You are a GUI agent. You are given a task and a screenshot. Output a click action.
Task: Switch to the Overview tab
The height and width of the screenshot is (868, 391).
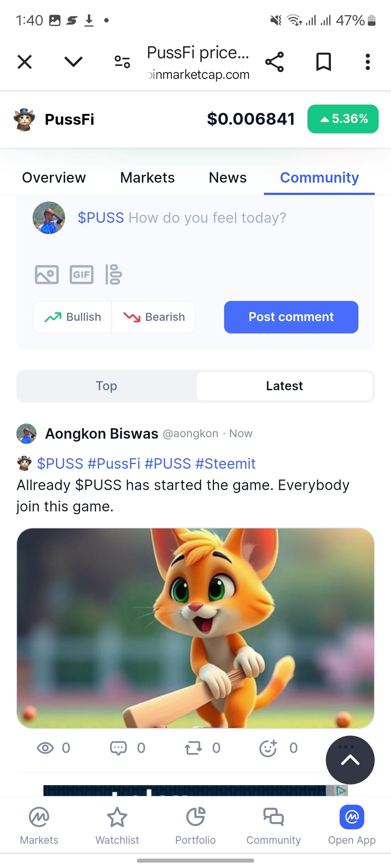pyautogui.click(x=54, y=178)
